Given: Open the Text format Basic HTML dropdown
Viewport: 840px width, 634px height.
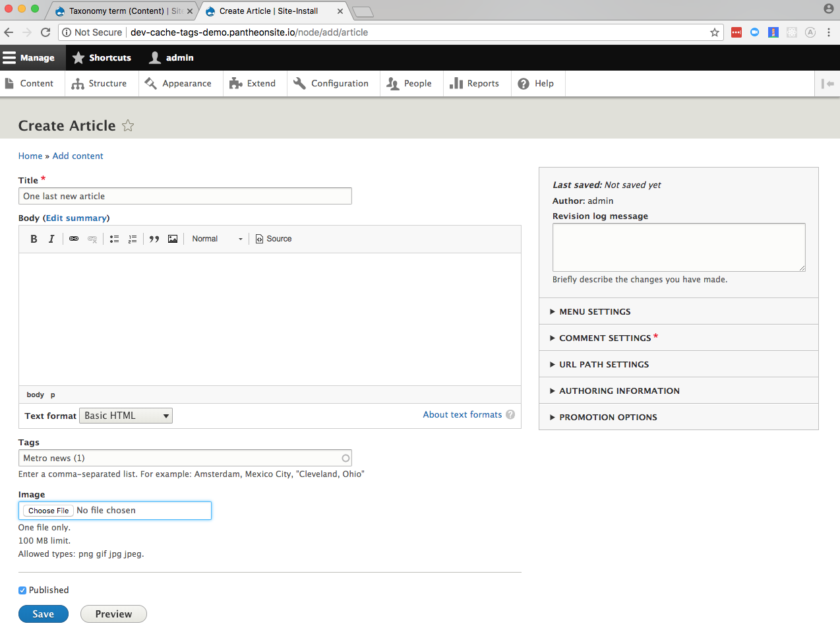Looking at the screenshot, I should pyautogui.click(x=126, y=416).
